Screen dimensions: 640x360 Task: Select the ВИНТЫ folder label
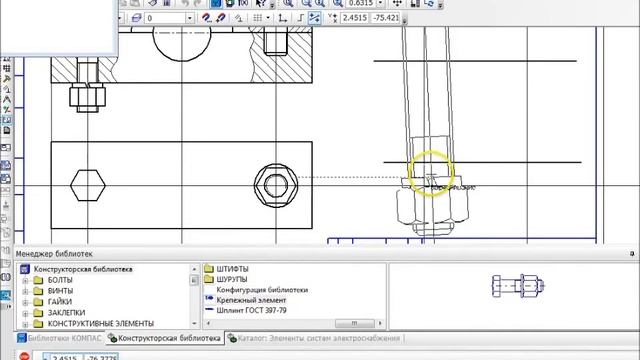pos(60,291)
